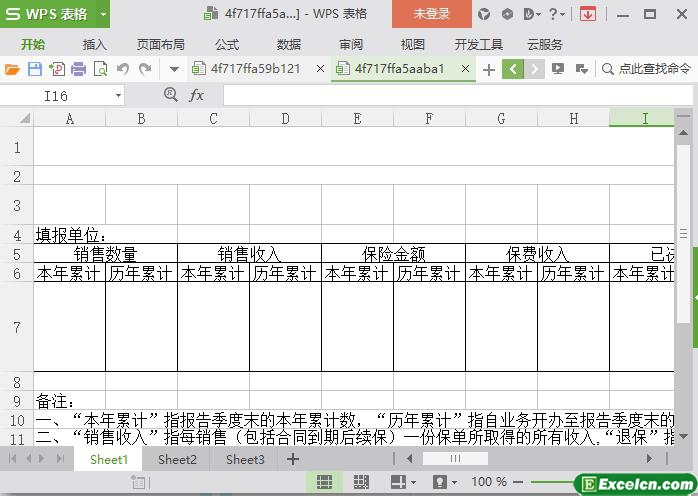The width and height of the screenshot is (698, 496).
Task: Open the WPS 表格 application menu dropdown
Action: [x=103, y=14]
